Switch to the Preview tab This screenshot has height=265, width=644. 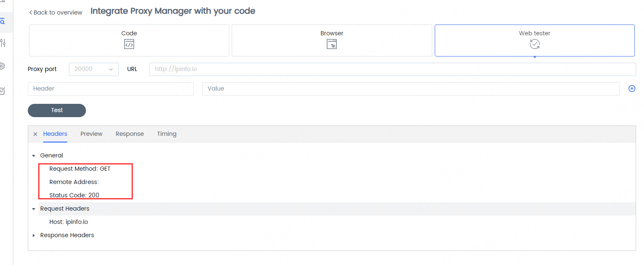click(x=91, y=134)
